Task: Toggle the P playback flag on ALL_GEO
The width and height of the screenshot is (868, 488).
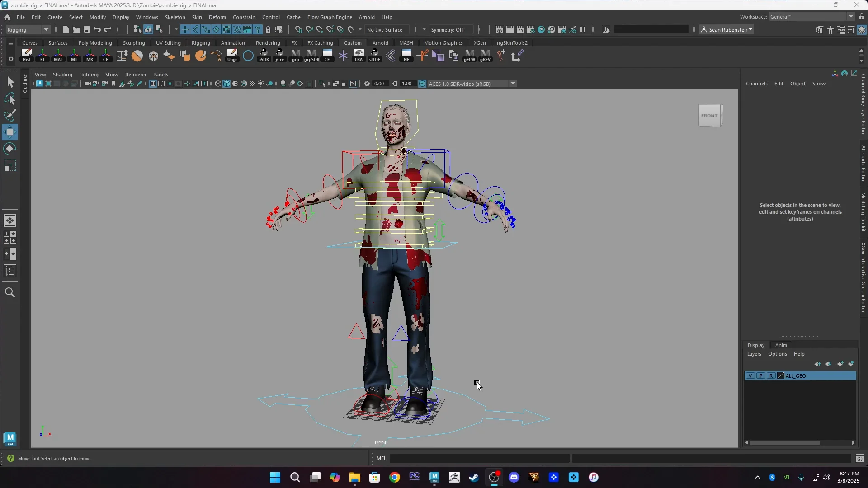Action: pyautogui.click(x=760, y=375)
